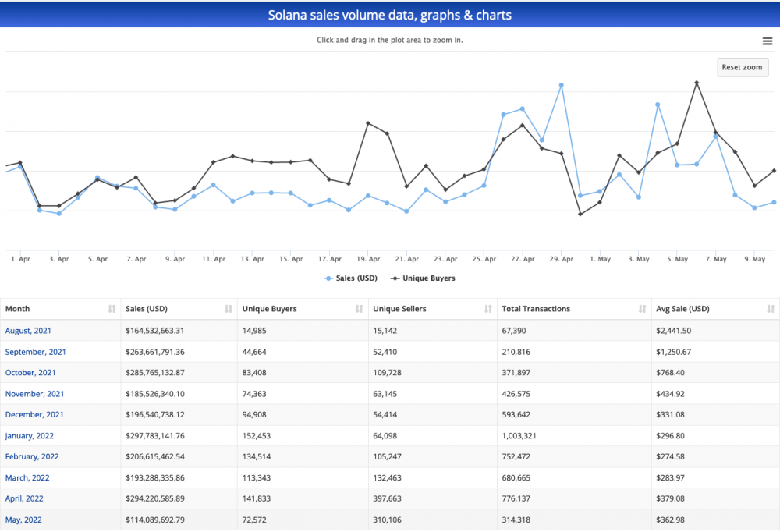780x532 pixels.
Task: Sort by Unique Buyers column arrows
Action: [359, 309]
